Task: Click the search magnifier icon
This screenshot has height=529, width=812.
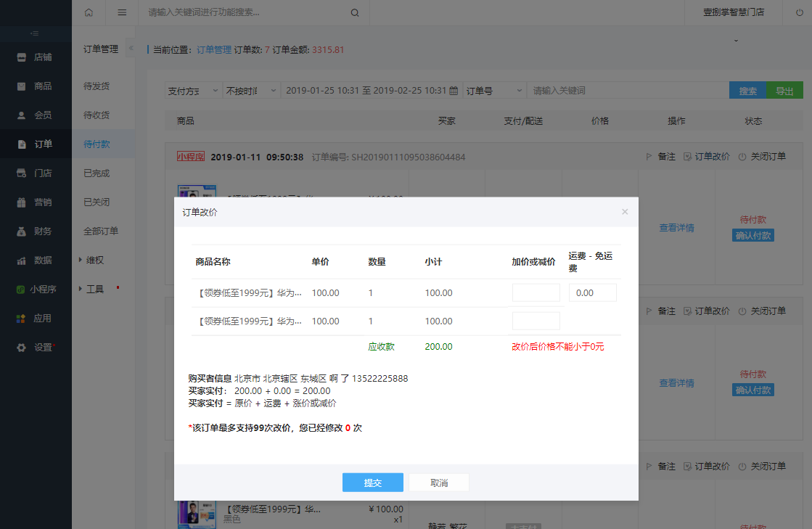Action: coord(355,12)
